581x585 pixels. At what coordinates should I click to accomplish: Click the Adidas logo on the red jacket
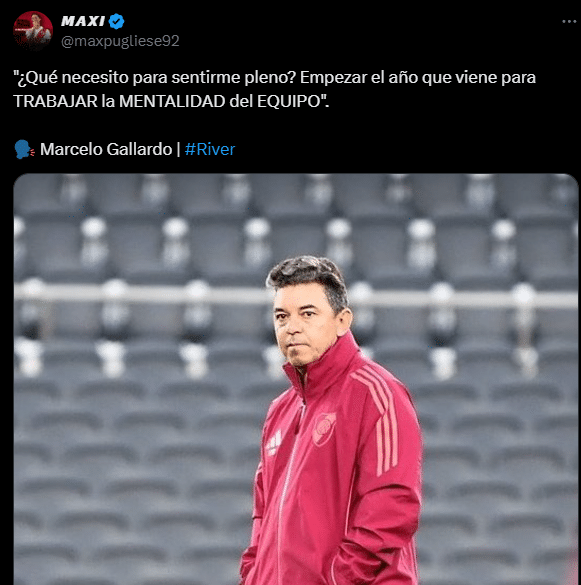click(274, 443)
